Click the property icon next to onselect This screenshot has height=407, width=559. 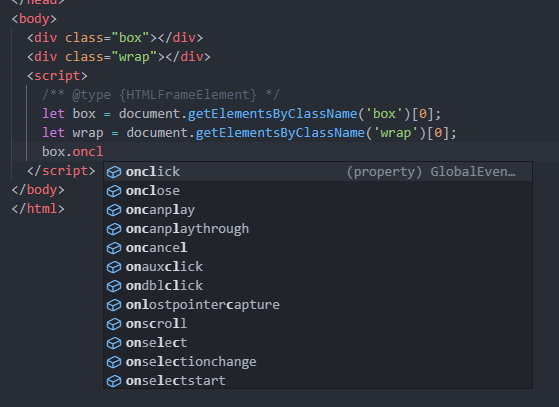coord(114,343)
